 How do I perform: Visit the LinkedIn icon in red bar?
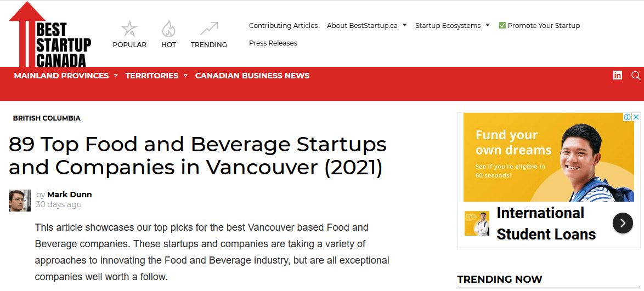point(617,75)
